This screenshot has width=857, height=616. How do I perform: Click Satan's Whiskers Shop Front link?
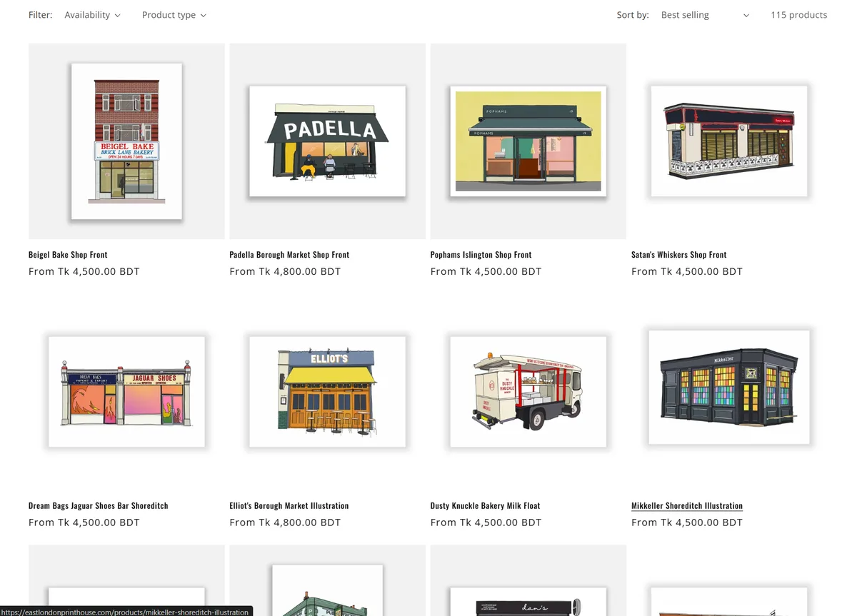coord(679,255)
